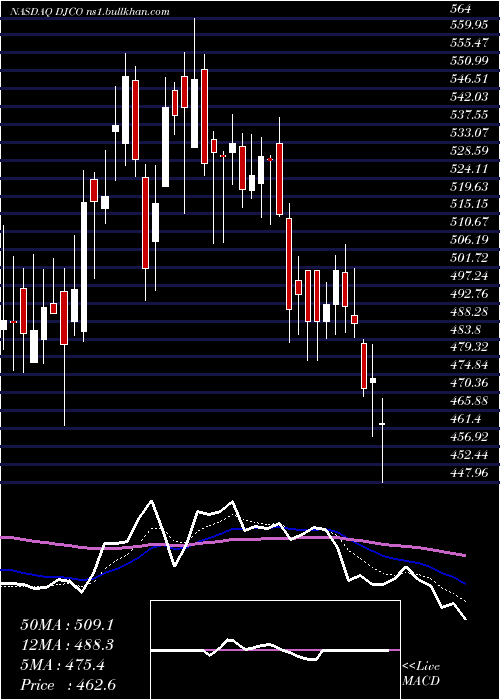Viewport: 500px width, 700px height.
Task: Select the 515.15 price axis label
Action: click(469, 204)
